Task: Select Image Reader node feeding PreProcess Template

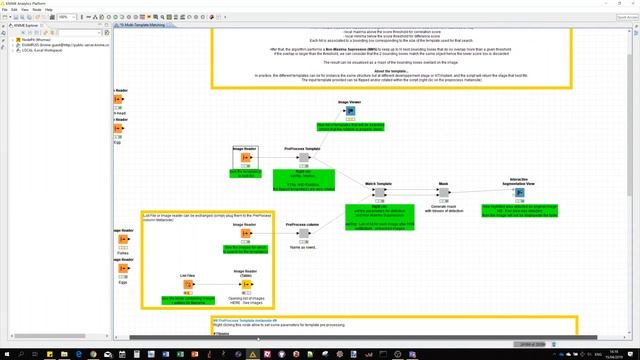Action: pos(245,158)
